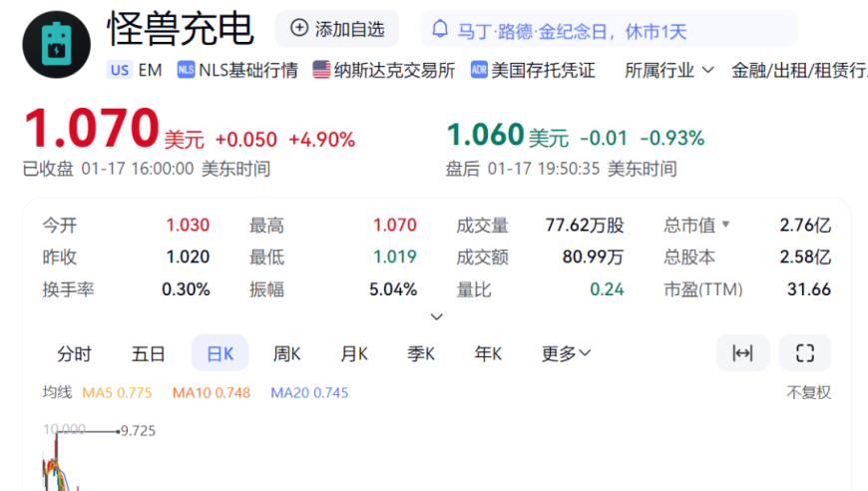Click the 已收盘 01-17 16:00:00 timestamp
868x491 pixels.
coord(146,169)
